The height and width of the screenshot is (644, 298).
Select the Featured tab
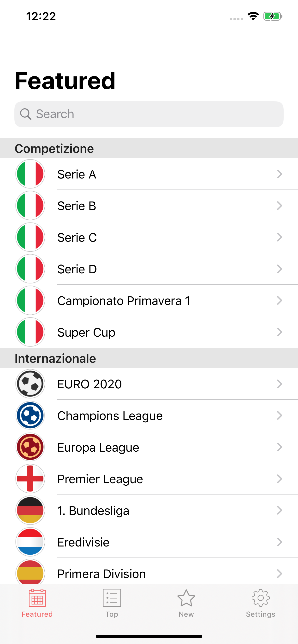(x=37, y=603)
